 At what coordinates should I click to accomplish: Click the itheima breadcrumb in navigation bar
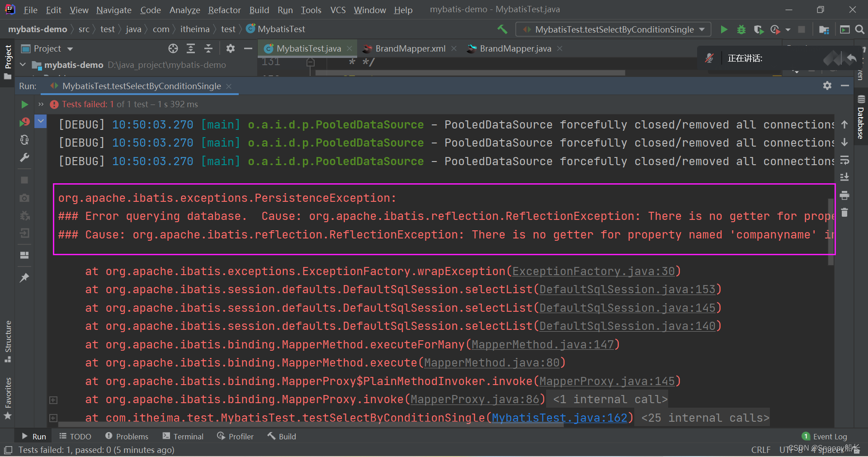(x=195, y=29)
